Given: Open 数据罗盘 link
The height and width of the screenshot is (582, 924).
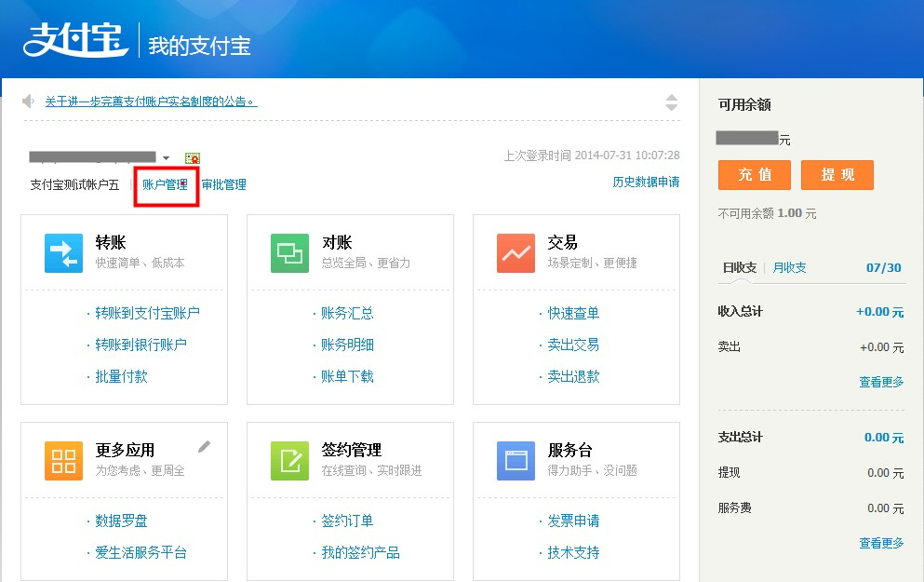Looking at the screenshot, I should [121, 521].
